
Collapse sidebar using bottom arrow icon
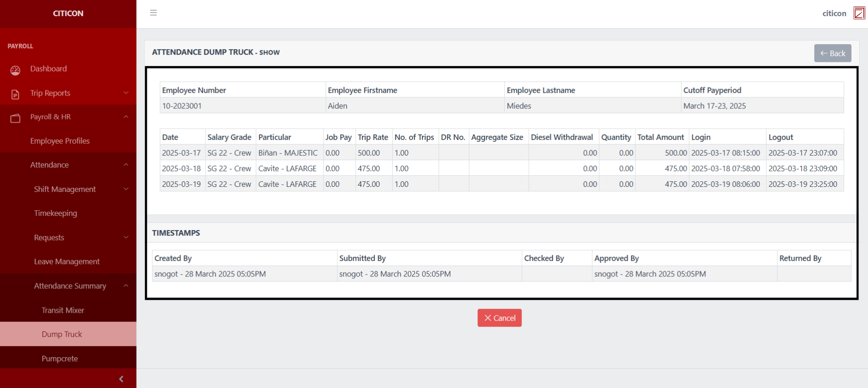(x=121, y=379)
